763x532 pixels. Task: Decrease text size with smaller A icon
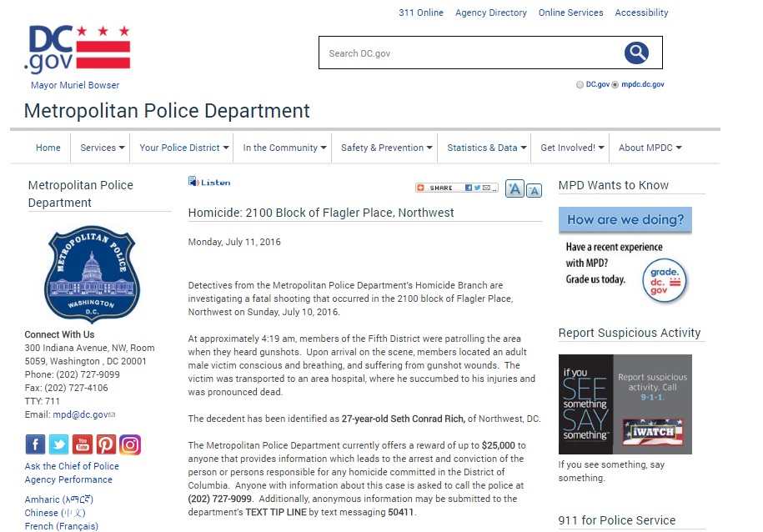[x=535, y=190]
